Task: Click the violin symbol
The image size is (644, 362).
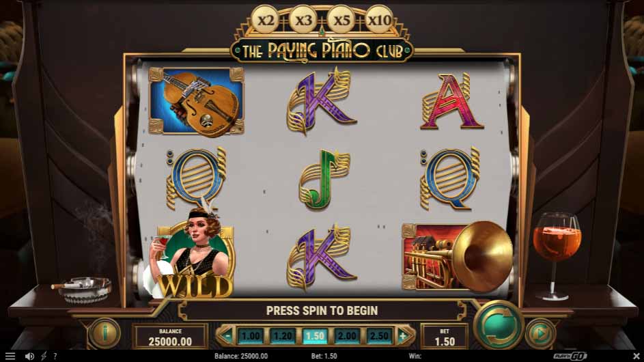Action: pyautogui.click(x=196, y=102)
